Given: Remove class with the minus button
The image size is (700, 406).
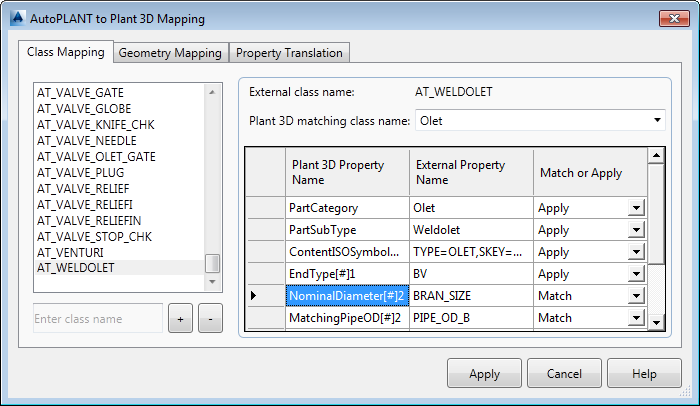Looking at the screenshot, I should pyautogui.click(x=210, y=318).
